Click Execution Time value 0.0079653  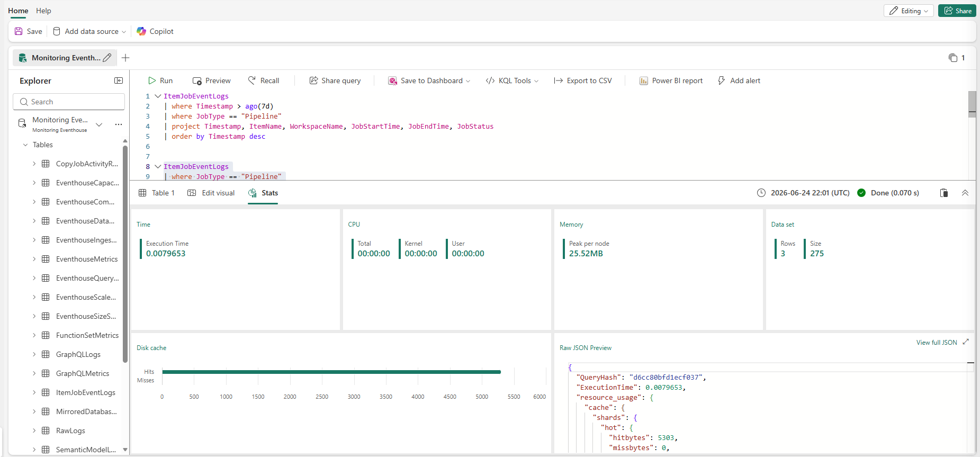tap(166, 254)
